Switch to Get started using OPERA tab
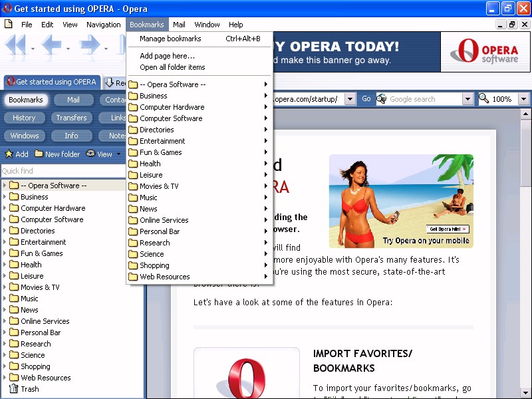 click(53, 82)
